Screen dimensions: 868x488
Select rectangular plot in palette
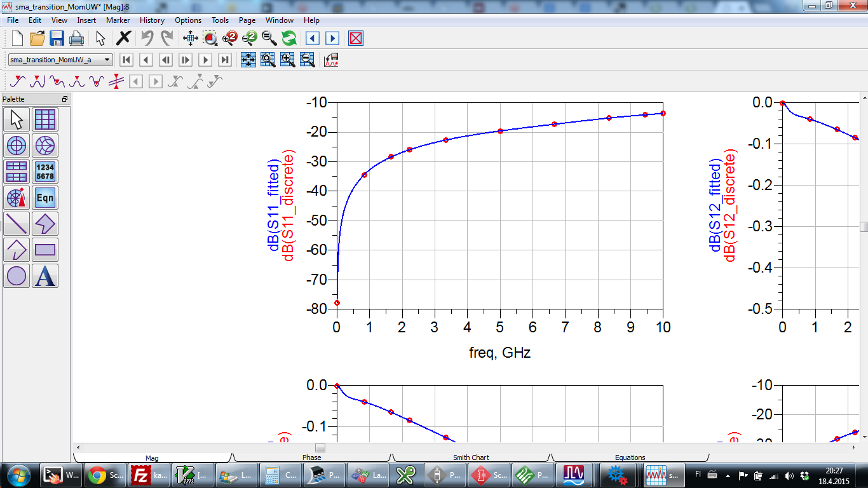[x=45, y=119]
